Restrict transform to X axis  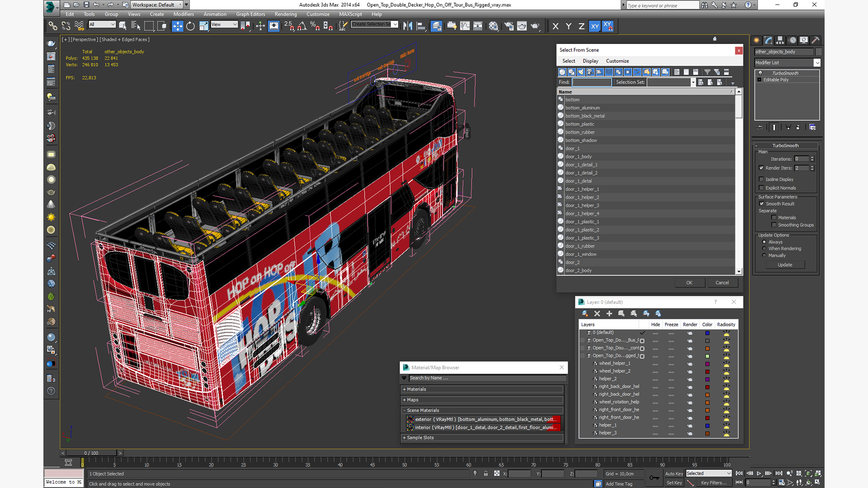(556, 26)
